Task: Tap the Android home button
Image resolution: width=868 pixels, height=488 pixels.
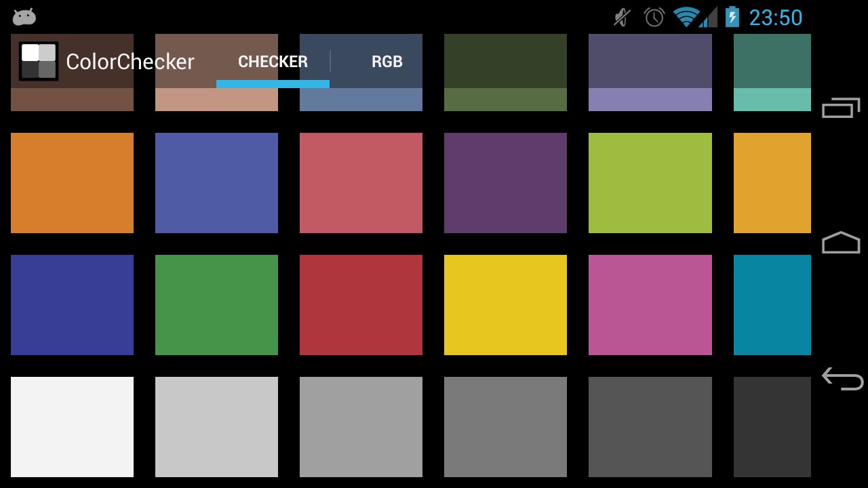Action: click(x=841, y=243)
